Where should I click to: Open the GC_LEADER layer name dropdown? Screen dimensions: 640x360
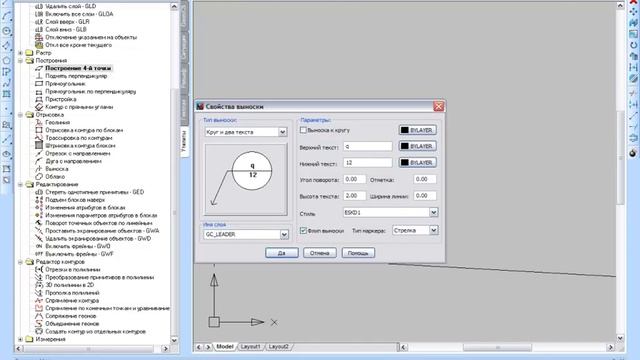(284, 235)
